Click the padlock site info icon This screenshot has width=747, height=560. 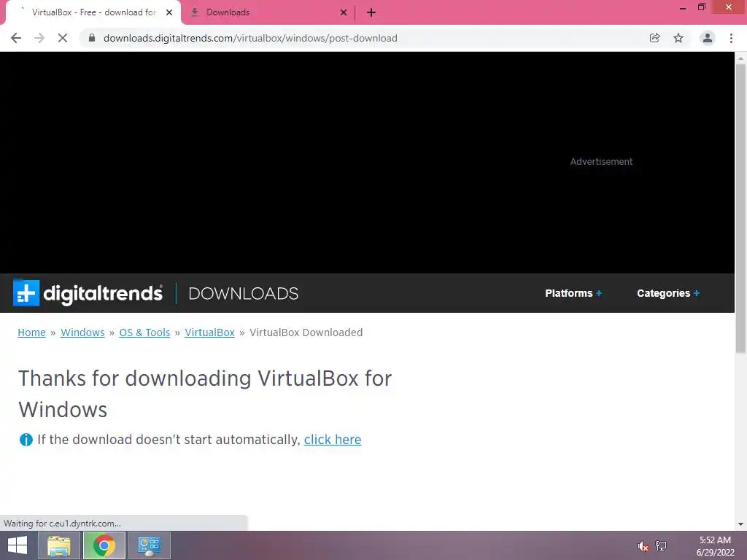[x=92, y=38]
